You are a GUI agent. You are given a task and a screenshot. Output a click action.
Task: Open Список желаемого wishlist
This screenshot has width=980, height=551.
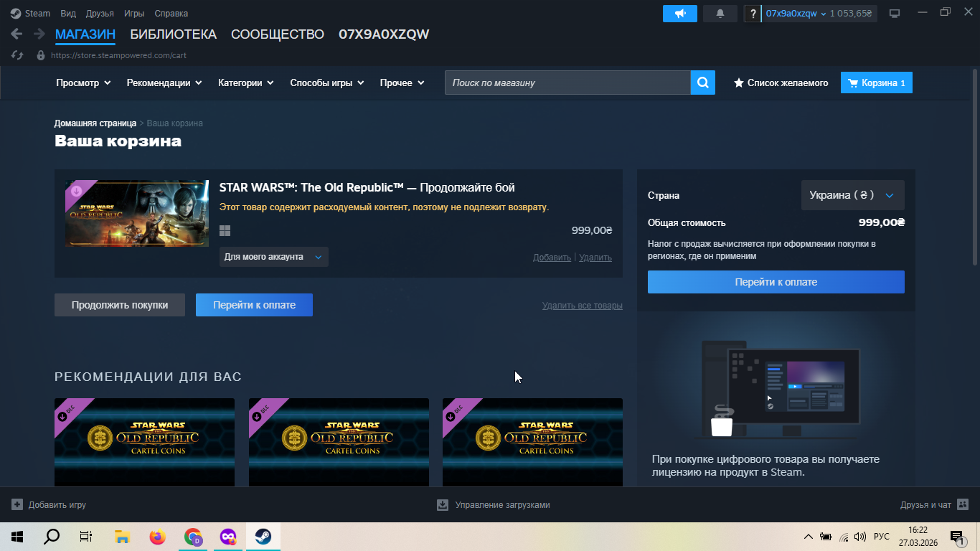pos(781,83)
